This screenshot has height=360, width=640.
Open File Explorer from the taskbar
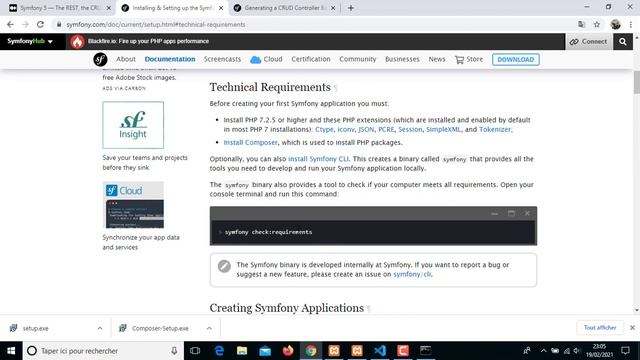pos(242,351)
